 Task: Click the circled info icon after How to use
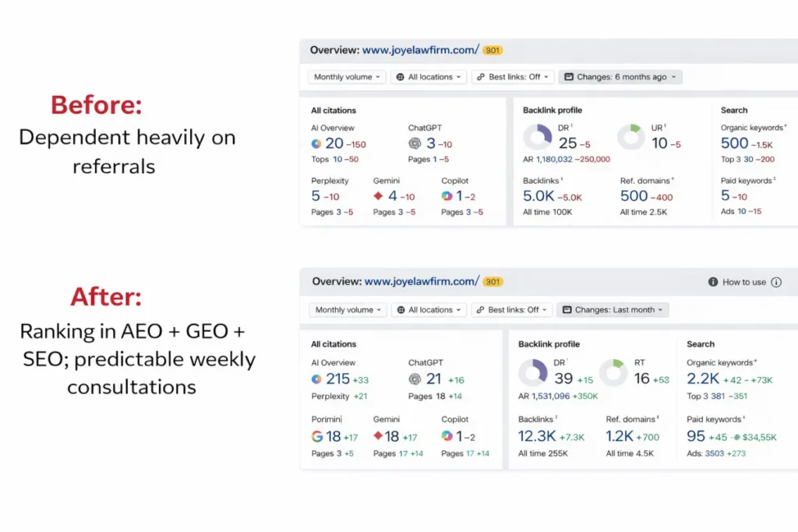[775, 283]
